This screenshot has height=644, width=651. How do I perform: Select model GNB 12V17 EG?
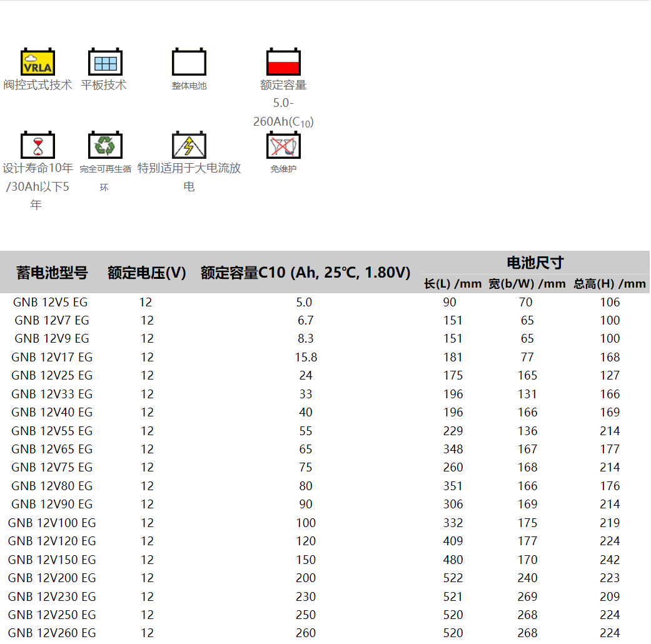coord(52,357)
